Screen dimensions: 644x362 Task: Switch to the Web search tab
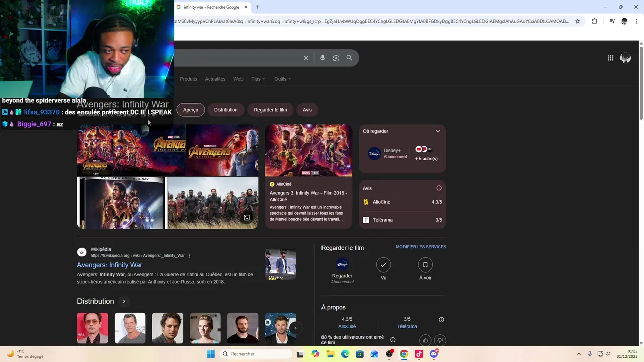click(x=238, y=79)
